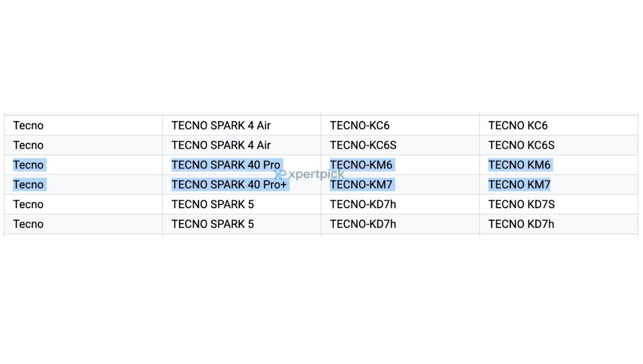643x364 pixels.
Task: Click the TECNO-KM6 model cell
Action: (400, 165)
